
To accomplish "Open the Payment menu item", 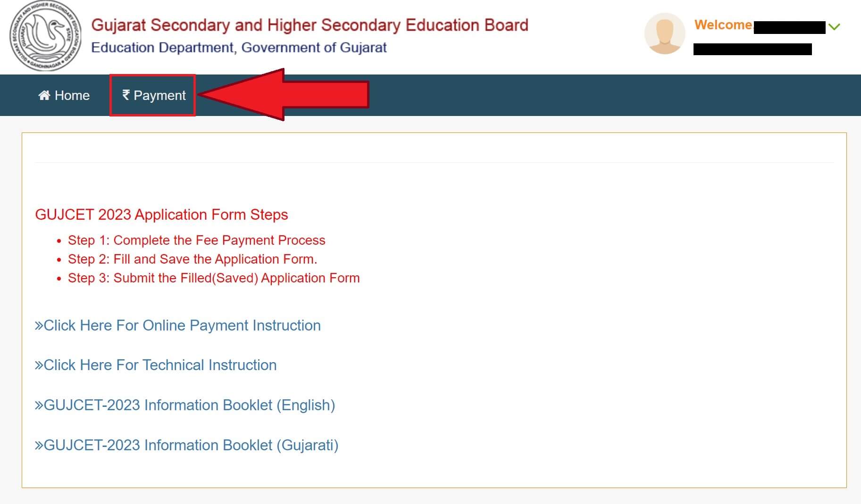I will pyautogui.click(x=154, y=95).
